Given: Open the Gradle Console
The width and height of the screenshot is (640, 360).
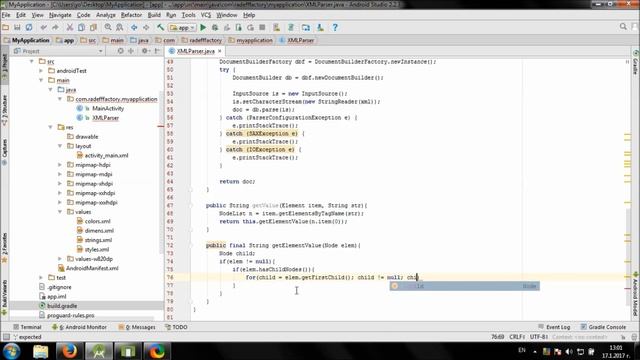Looking at the screenshot, I should pos(603,327).
